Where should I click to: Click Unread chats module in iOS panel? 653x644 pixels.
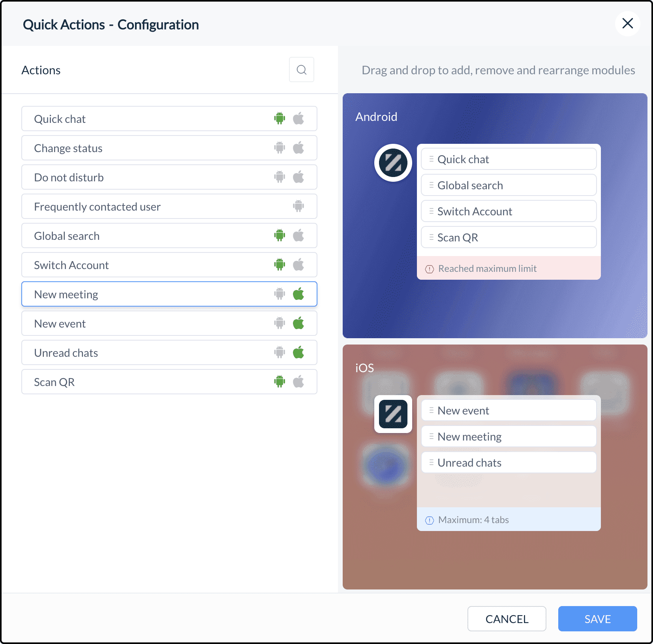(x=509, y=462)
